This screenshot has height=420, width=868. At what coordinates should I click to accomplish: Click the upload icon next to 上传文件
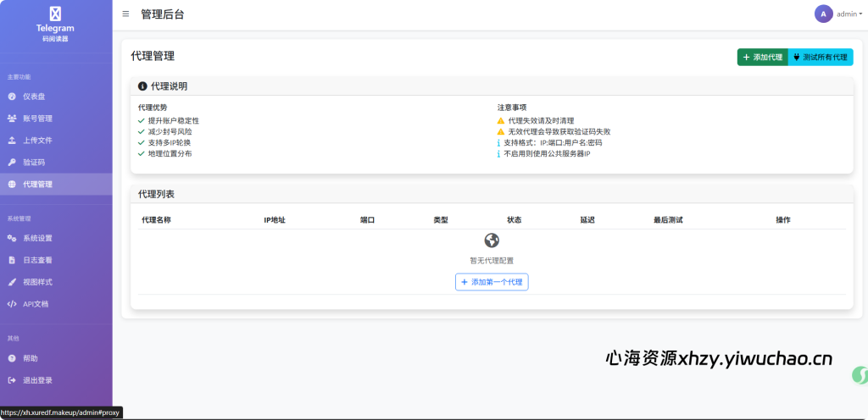12,141
